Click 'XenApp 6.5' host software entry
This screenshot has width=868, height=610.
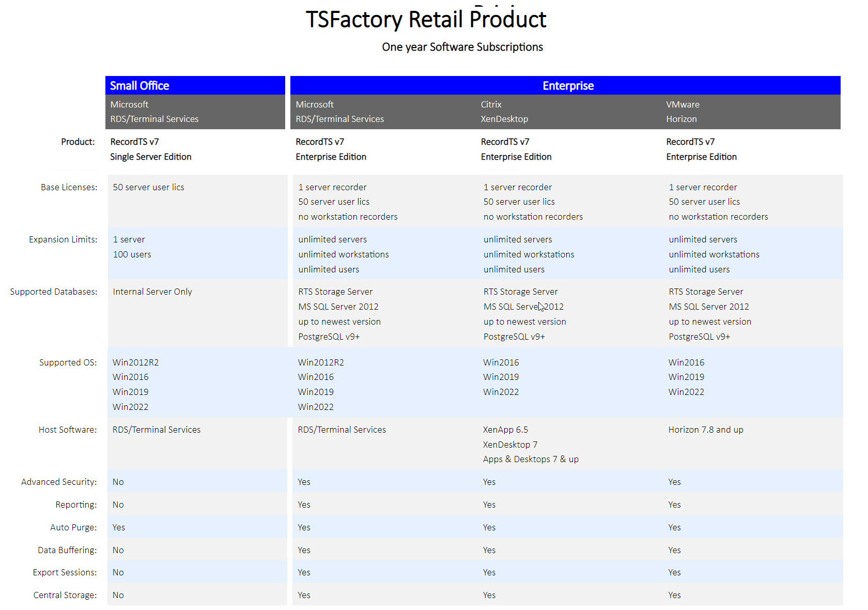tap(506, 430)
